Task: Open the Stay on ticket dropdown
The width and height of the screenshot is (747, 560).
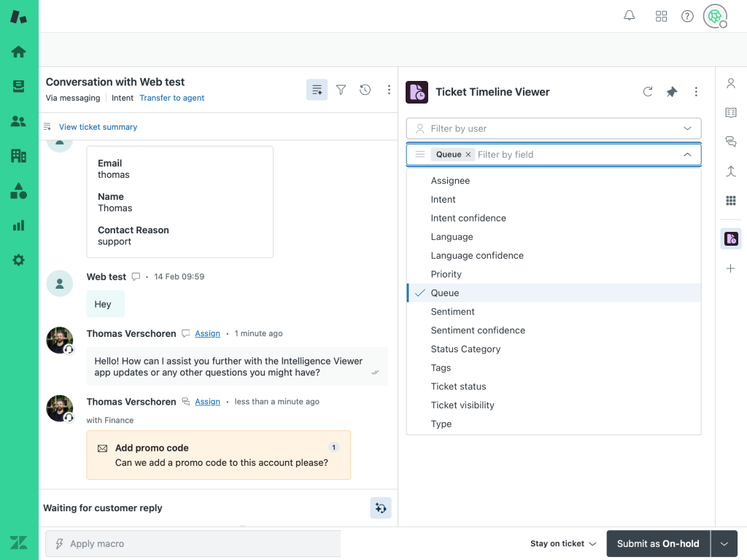Action: tap(563, 543)
